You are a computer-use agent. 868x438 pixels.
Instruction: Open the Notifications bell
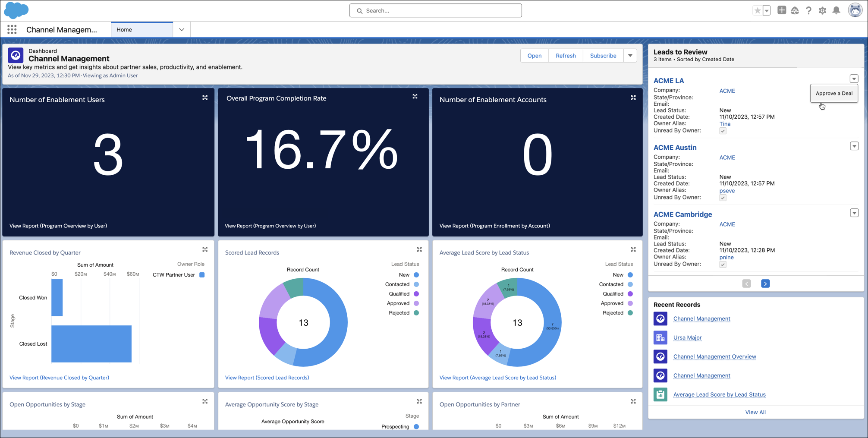point(836,10)
